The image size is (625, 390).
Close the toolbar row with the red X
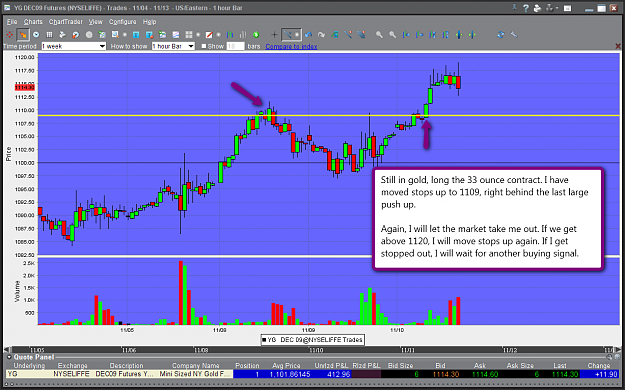click(x=618, y=46)
